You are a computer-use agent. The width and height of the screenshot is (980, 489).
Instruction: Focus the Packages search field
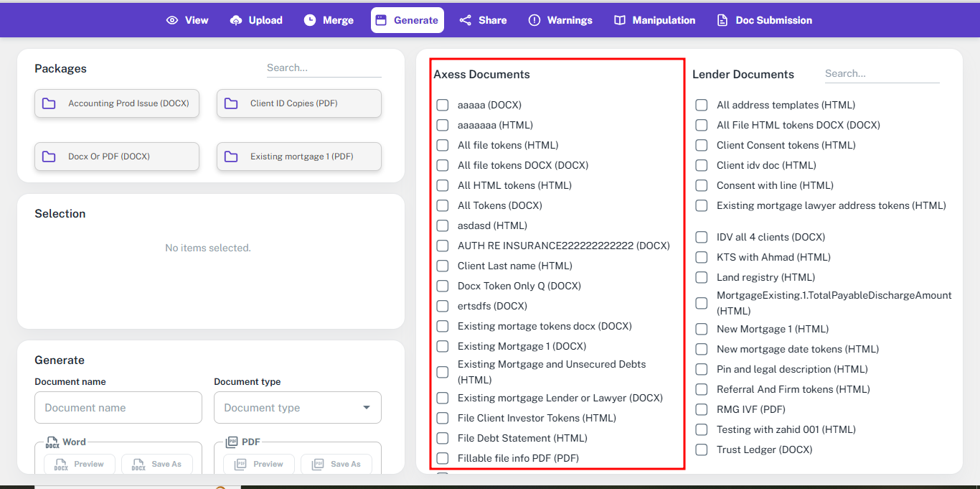[324, 67]
